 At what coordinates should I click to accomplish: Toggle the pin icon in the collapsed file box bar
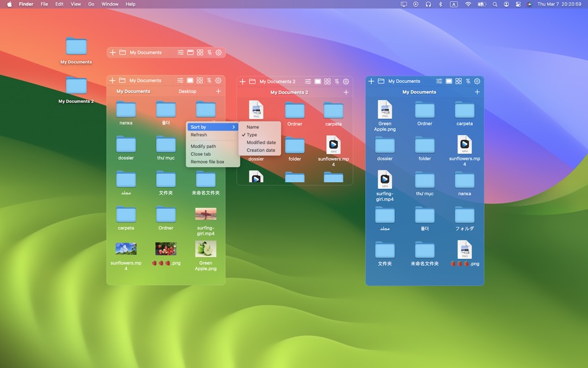click(210, 53)
